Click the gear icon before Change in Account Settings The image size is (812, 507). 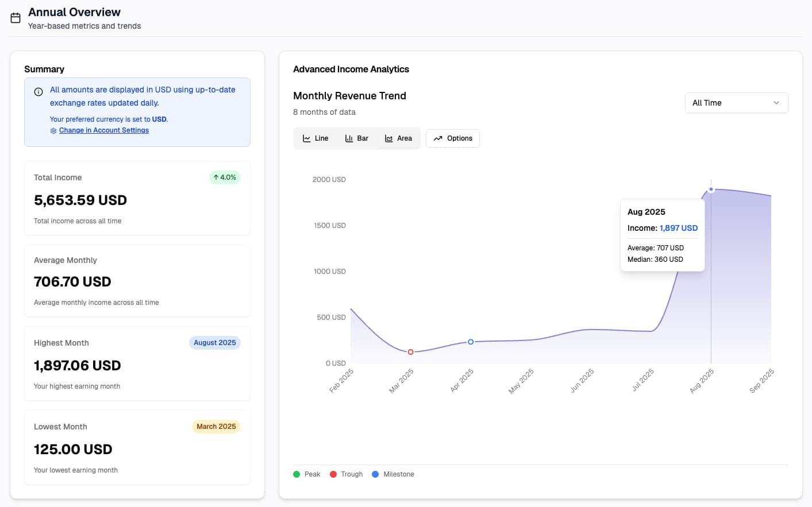(53, 130)
